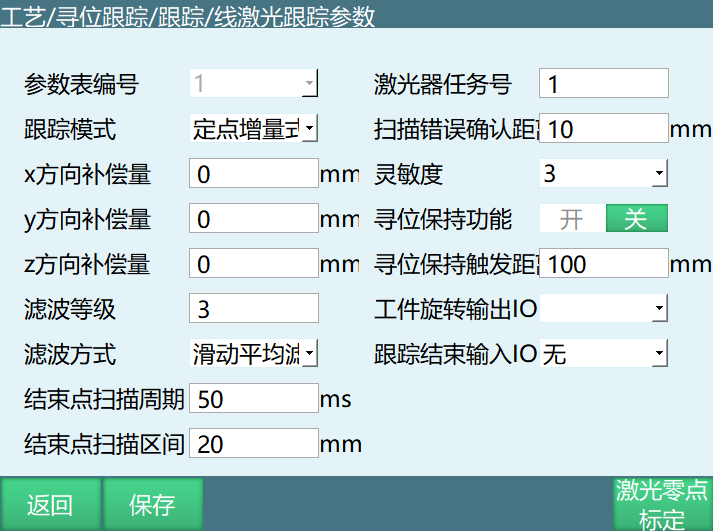
Task: Turn on 寻位保持功能 with 开 button
Action: pos(571,219)
